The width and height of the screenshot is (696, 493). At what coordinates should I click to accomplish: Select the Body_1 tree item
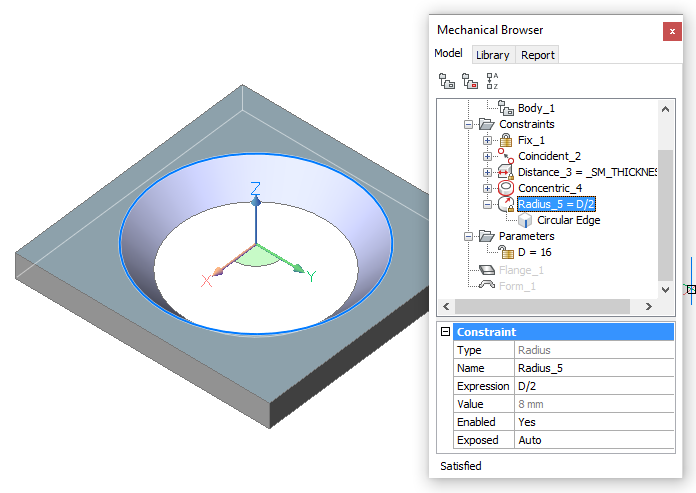coord(535,108)
